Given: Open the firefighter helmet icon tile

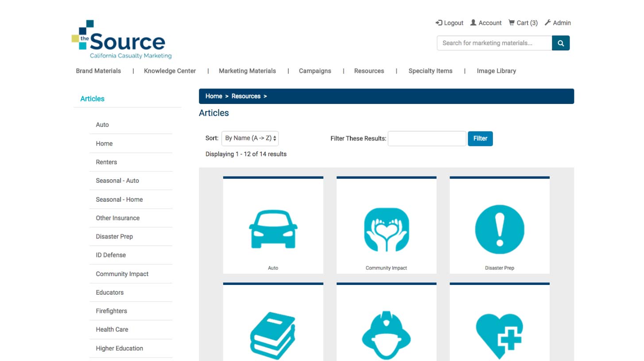Looking at the screenshot, I should click(x=387, y=336).
